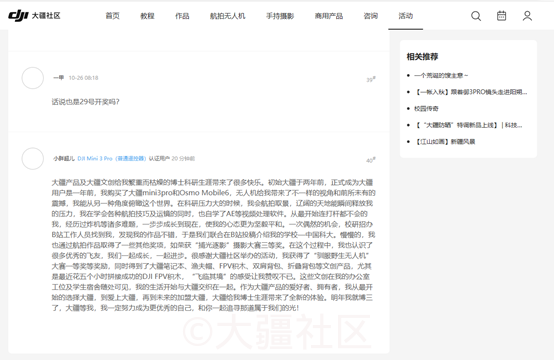Open recommended post 【一帐入秋】

coord(471,92)
